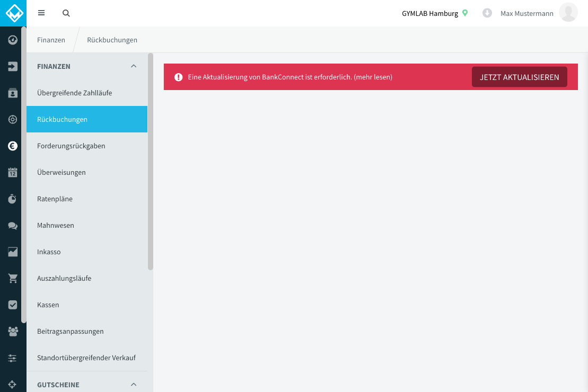Click the search magnifier icon
The image size is (588, 392).
66,13
